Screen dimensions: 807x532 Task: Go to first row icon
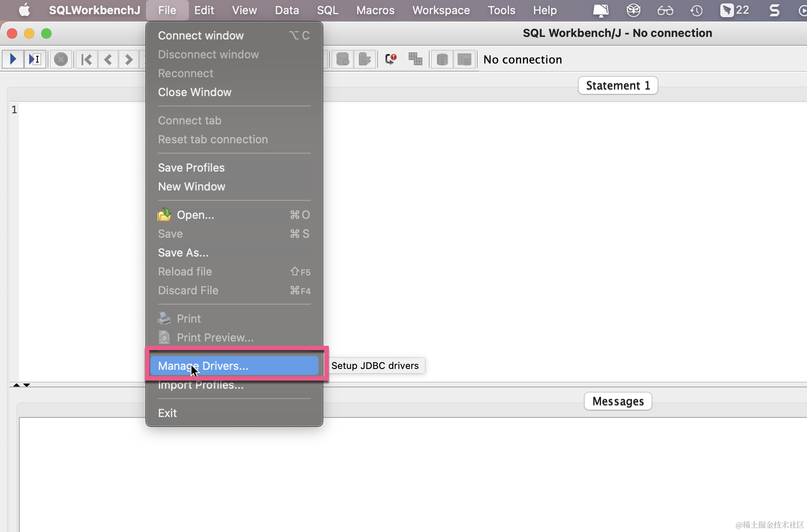coord(87,59)
